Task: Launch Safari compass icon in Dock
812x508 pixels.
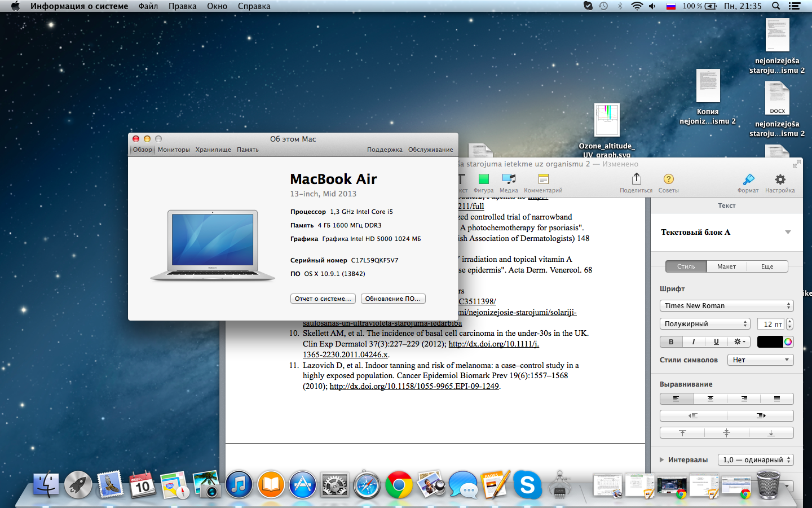Action: click(x=367, y=484)
